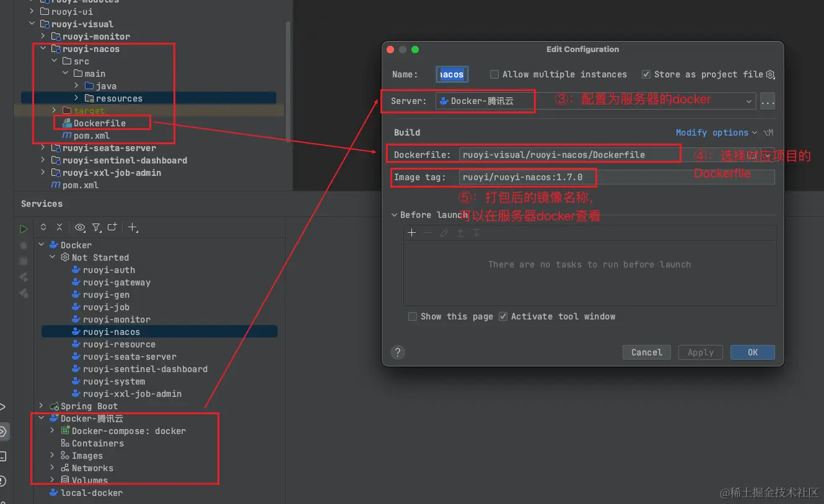Collapse the ruoyi-nacos module folder
The width and height of the screenshot is (824, 504).
(43, 49)
